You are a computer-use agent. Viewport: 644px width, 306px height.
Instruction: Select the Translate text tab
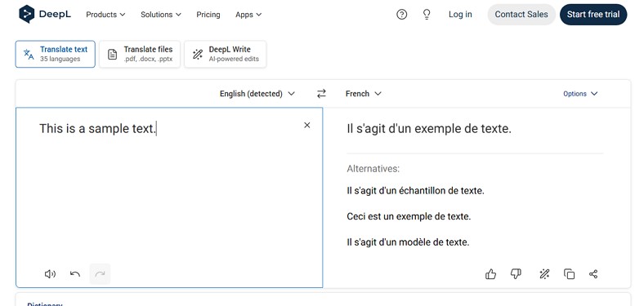pos(56,54)
